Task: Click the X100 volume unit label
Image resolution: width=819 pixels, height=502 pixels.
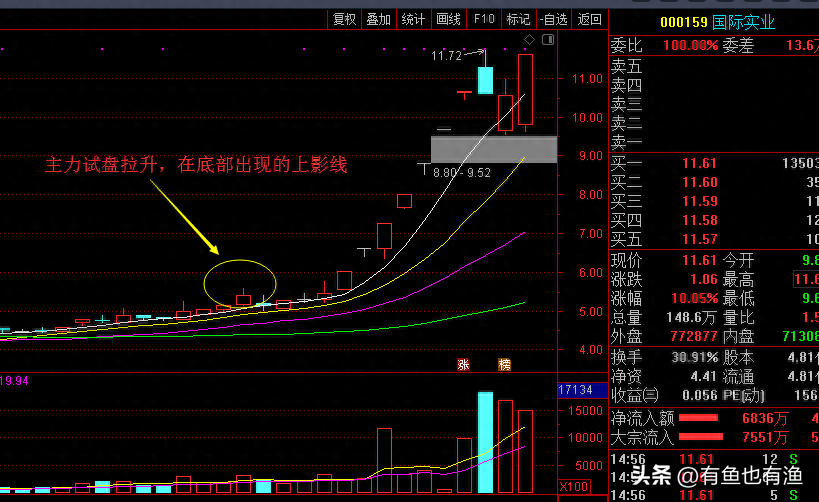Action: point(574,487)
